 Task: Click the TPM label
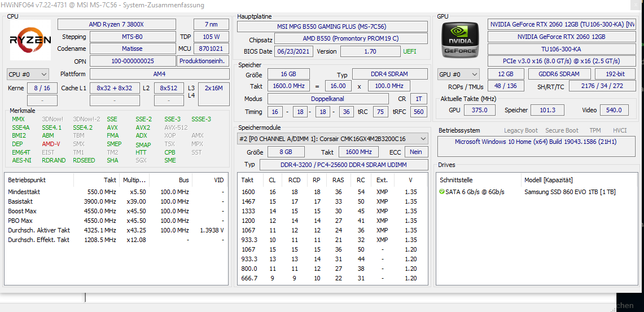pos(595,130)
